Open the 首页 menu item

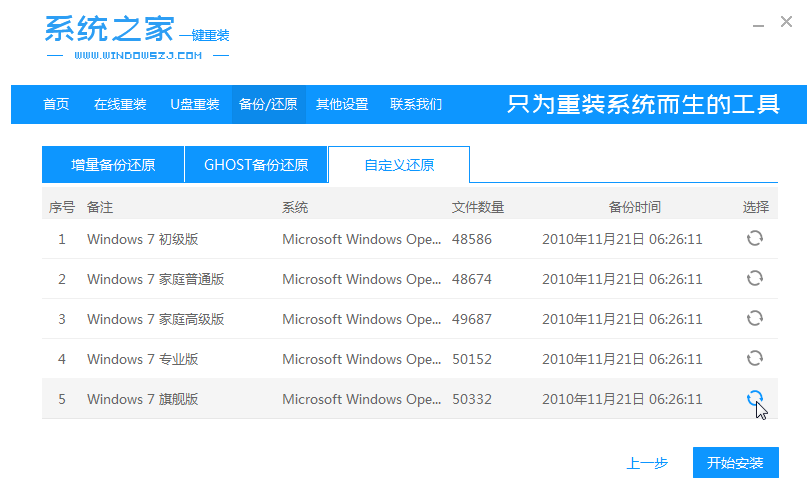(57, 104)
